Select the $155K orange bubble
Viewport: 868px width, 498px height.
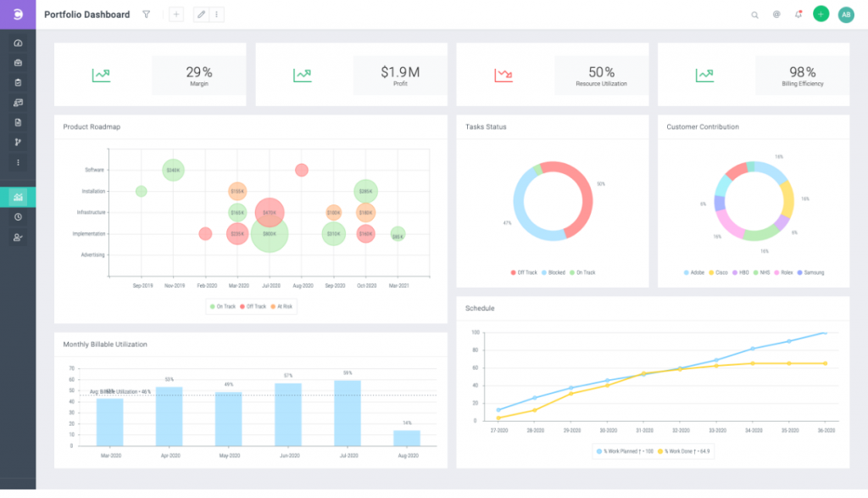click(x=237, y=191)
